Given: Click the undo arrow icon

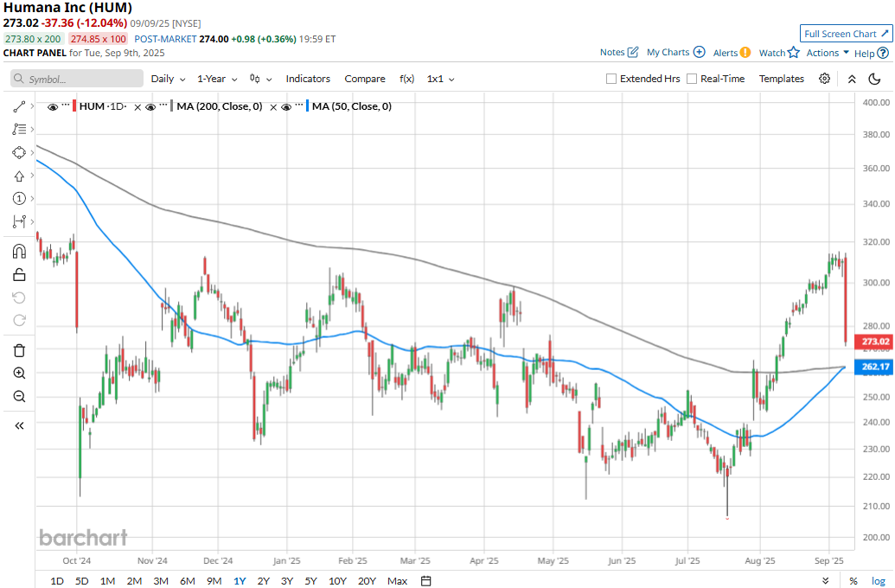Looking at the screenshot, I should [x=19, y=297].
